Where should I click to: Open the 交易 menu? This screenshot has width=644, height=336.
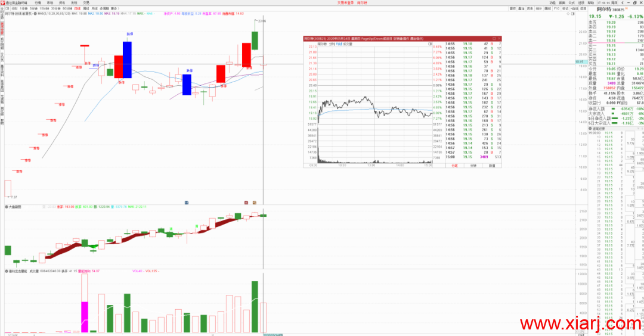click(86, 2)
